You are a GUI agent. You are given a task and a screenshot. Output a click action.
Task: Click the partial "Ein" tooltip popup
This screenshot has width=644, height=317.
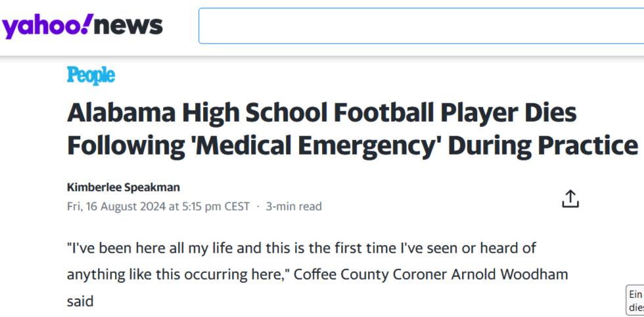[635, 300]
